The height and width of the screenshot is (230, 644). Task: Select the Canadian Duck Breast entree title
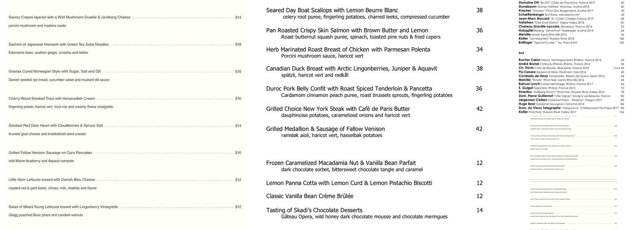(x=351, y=69)
